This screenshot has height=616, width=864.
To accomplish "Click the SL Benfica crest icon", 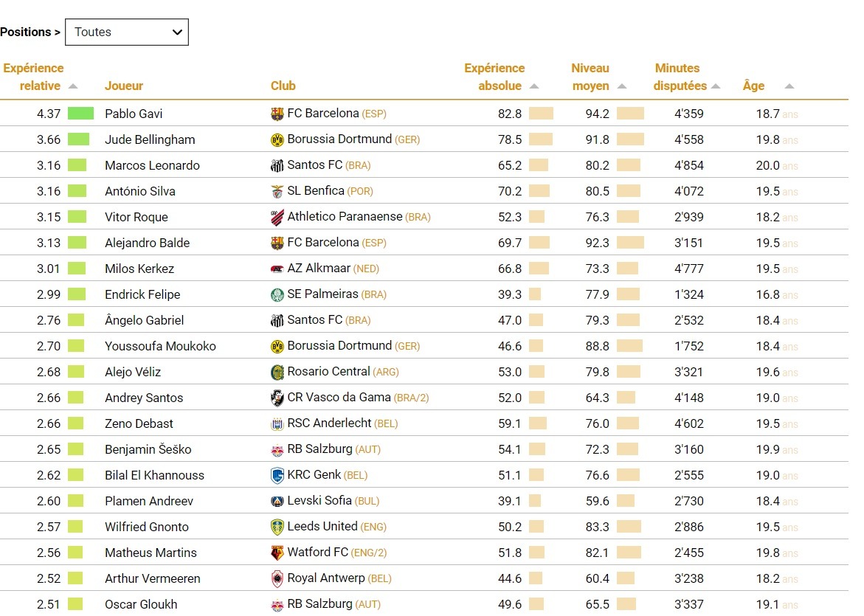I will (277, 191).
